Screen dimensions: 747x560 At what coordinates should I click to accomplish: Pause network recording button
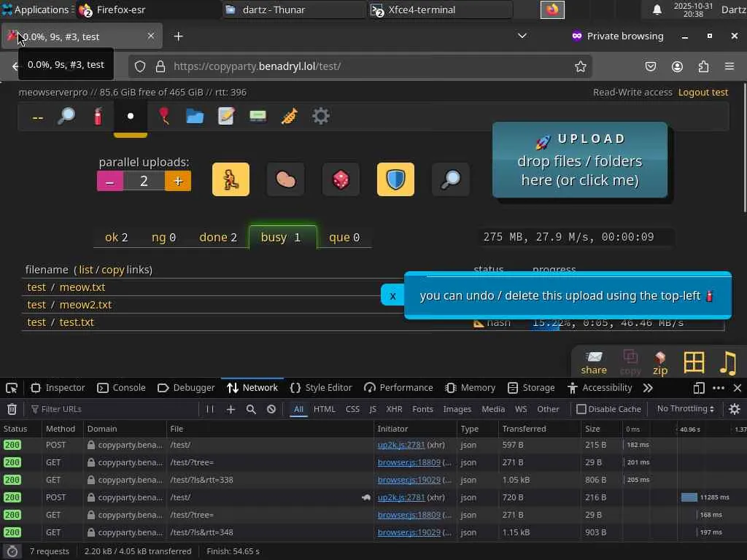coord(210,409)
